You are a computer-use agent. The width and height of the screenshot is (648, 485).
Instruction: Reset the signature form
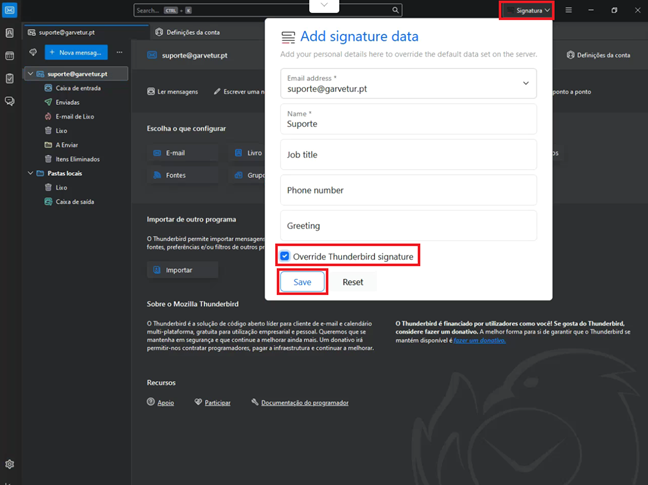[353, 282]
